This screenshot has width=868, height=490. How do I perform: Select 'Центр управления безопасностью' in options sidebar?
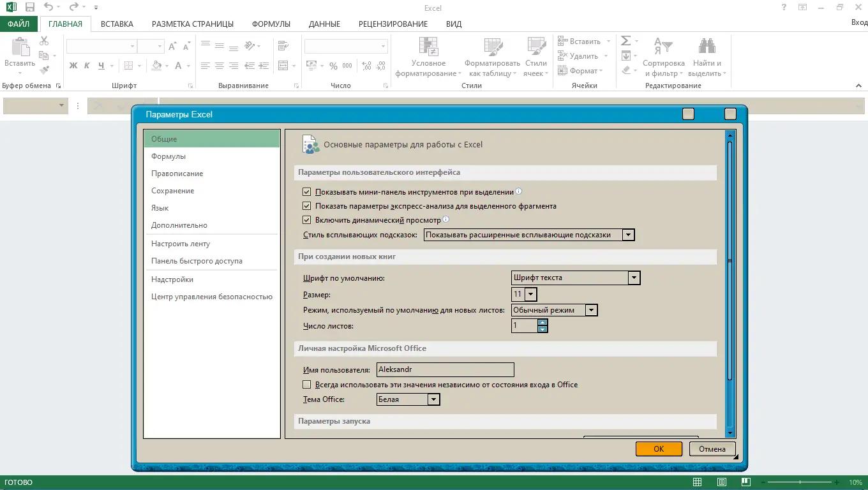pos(212,297)
